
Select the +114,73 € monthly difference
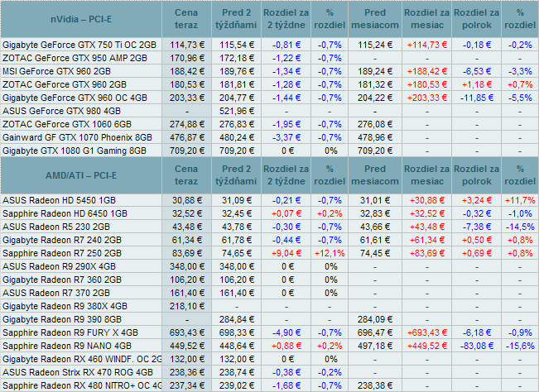427,45
